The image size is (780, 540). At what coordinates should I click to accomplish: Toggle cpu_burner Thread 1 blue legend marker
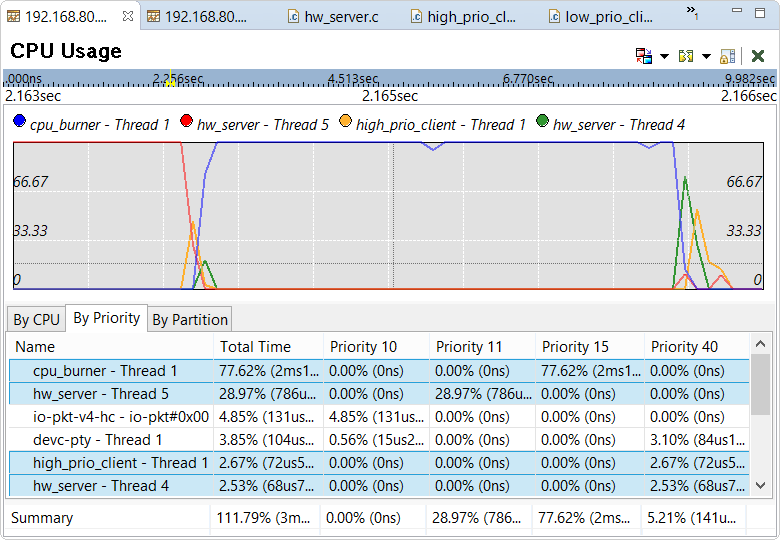(19, 122)
